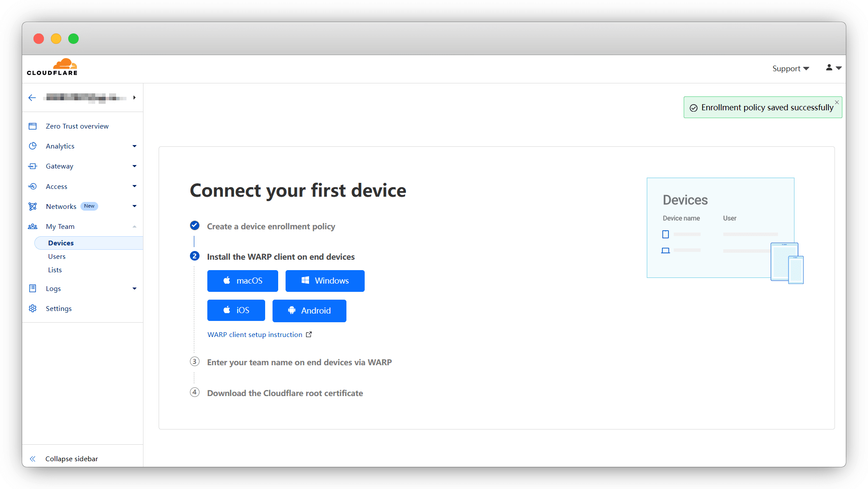Open Download the Cloudflare root certificate step

[x=285, y=393]
